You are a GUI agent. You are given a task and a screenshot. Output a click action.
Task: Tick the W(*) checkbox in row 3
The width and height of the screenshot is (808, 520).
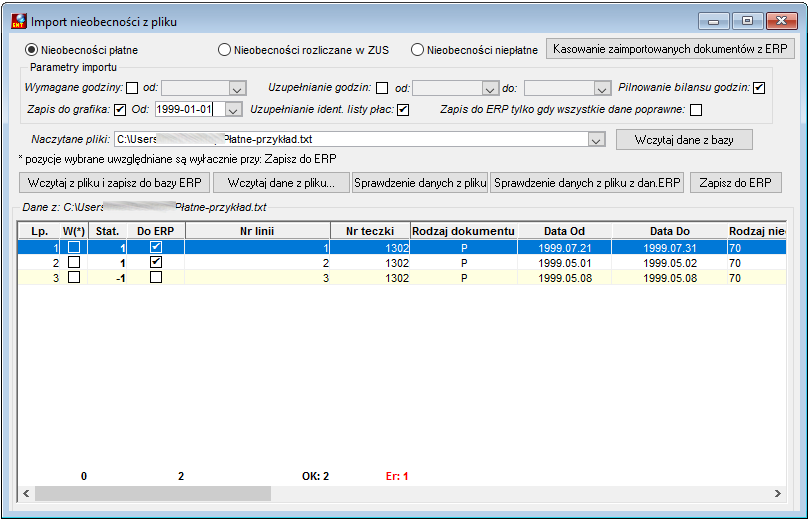pos(74,277)
